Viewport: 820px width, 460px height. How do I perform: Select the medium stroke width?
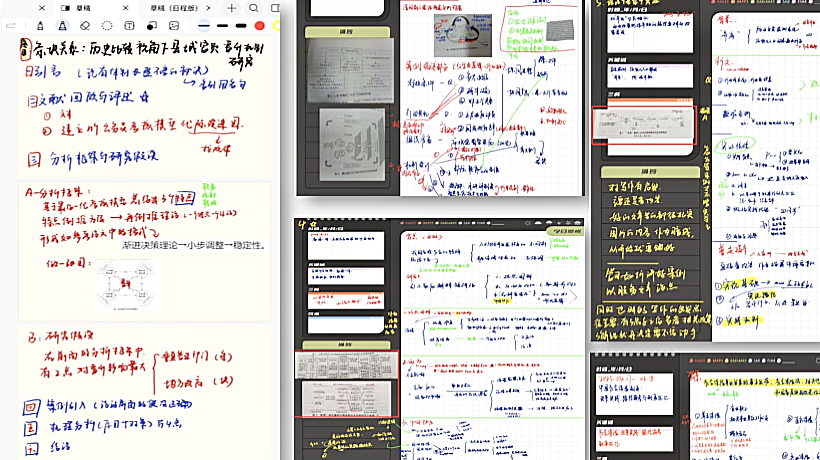(x=223, y=25)
